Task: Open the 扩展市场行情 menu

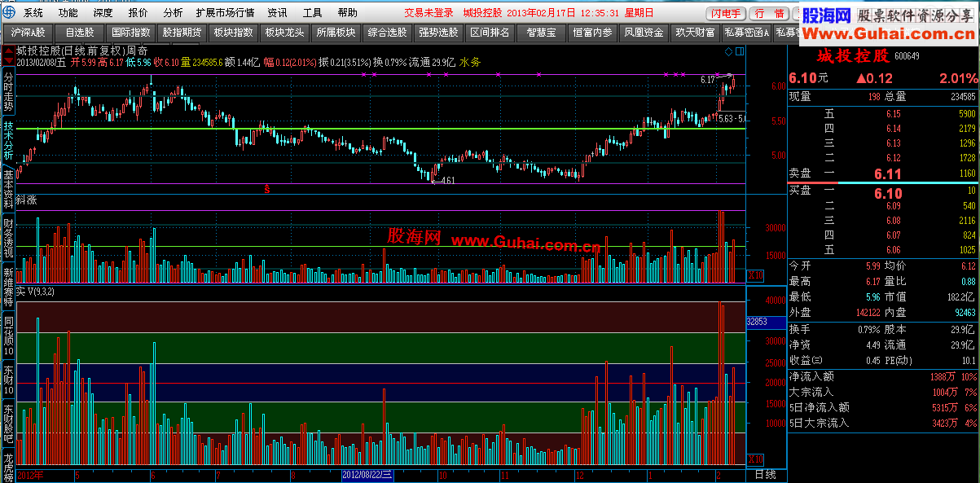Action: click(x=226, y=13)
